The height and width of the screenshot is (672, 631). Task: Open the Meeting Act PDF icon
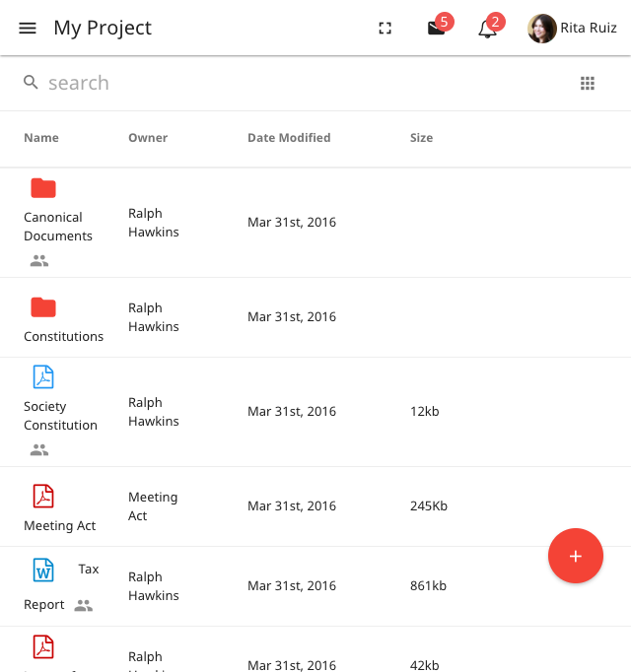pos(43,496)
